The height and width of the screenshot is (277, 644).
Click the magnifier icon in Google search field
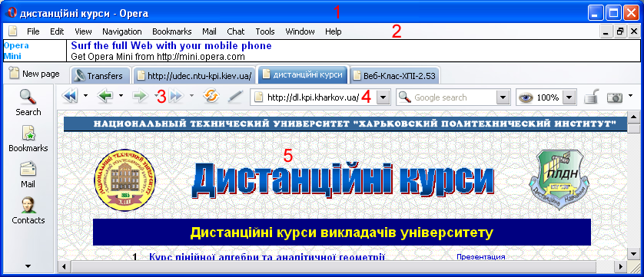pyautogui.click(x=405, y=97)
